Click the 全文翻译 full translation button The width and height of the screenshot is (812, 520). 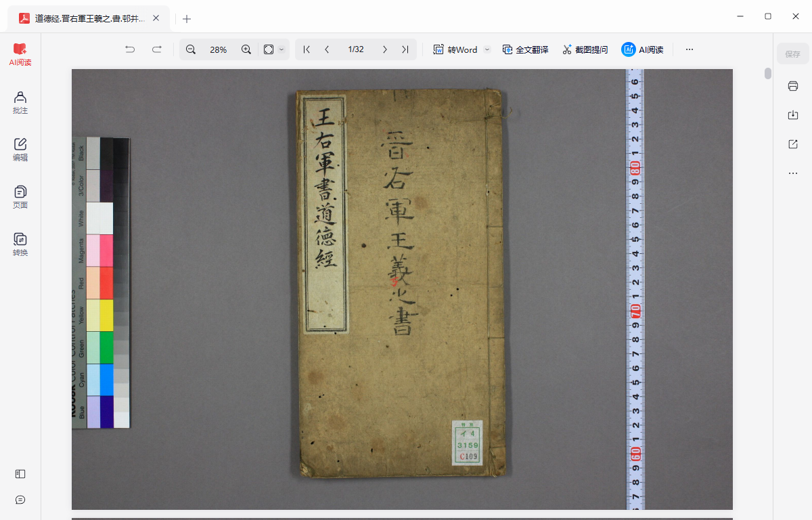click(525, 49)
